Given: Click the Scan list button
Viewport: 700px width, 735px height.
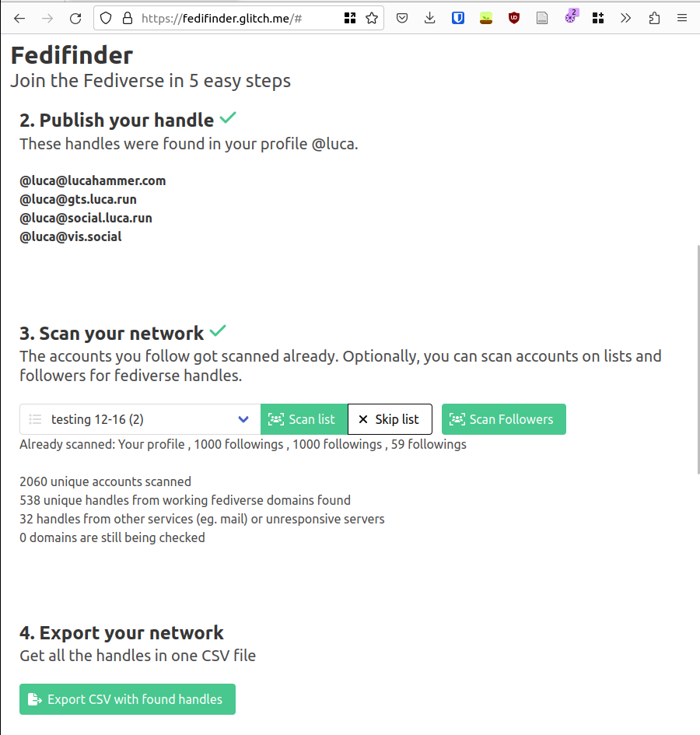Looking at the screenshot, I should (x=304, y=419).
